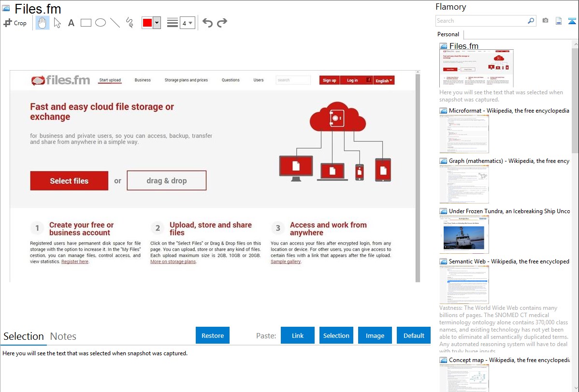Open Concept map snapshot thumbnail
The image size is (579, 392).
[x=464, y=378]
